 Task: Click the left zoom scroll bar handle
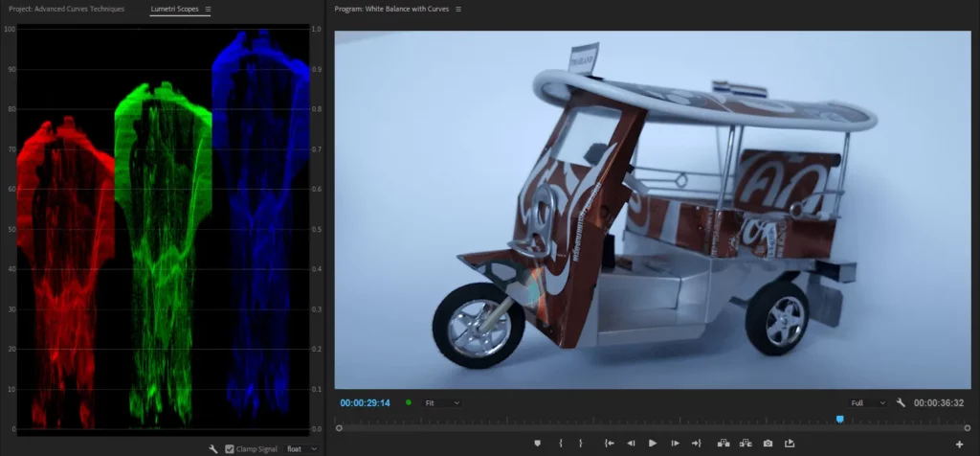(x=339, y=428)
